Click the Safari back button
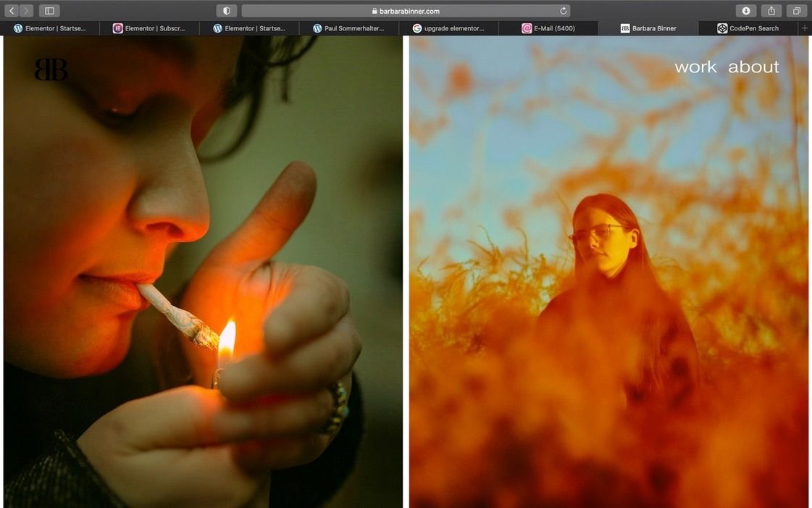The image size is (812, 508). tap(12, 11)
